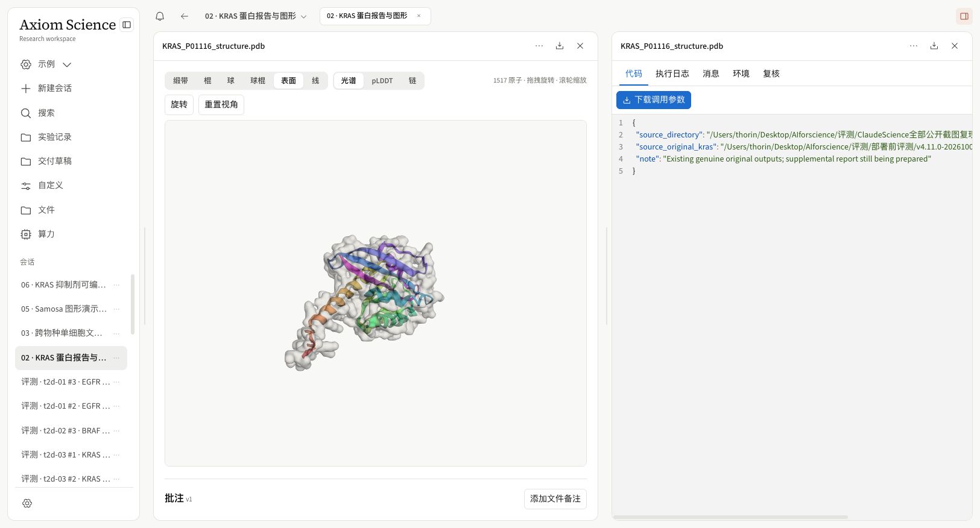Download the structure file from the viewer panel
Viewport: 980px width, 528px height.
(560, 46)
